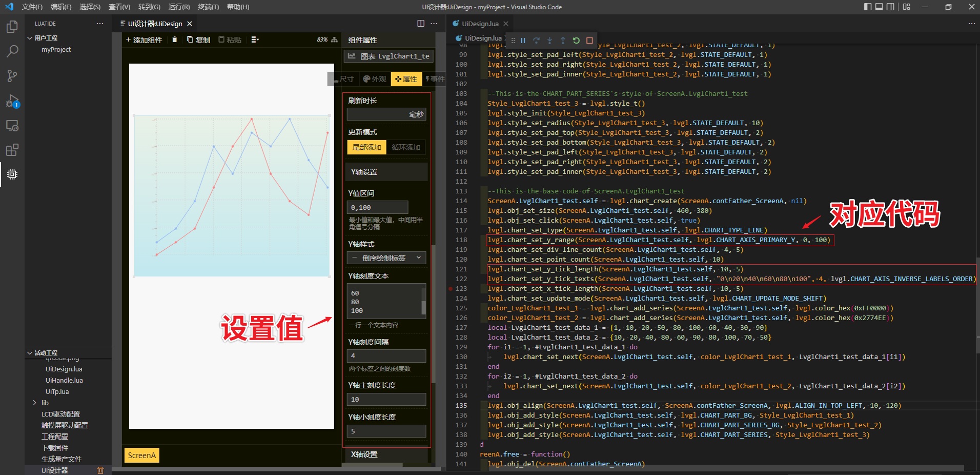
Task: Open the Source Control view
Action: 12,76
